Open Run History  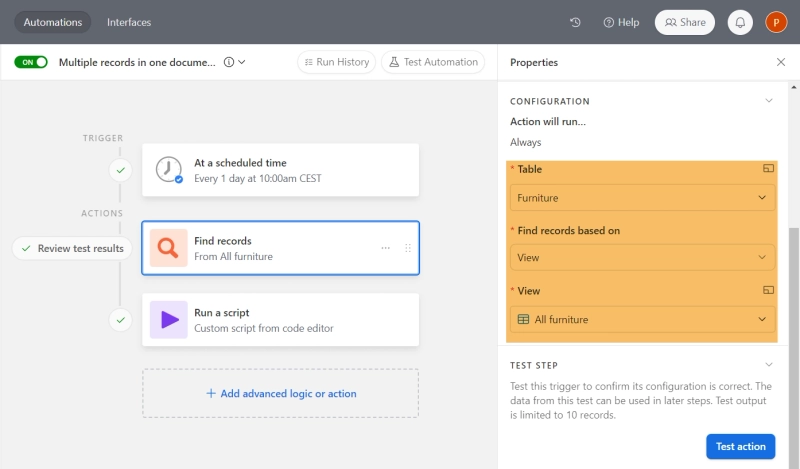click(337, 62)
